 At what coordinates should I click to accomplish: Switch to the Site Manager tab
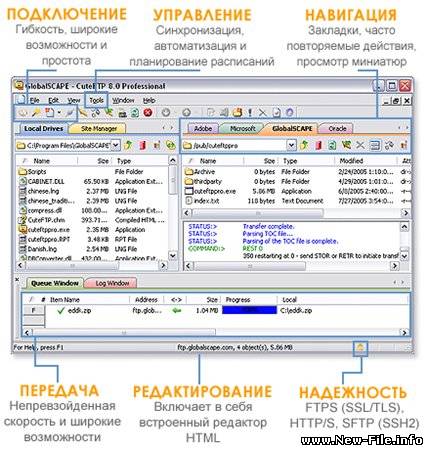click(99, 128)
